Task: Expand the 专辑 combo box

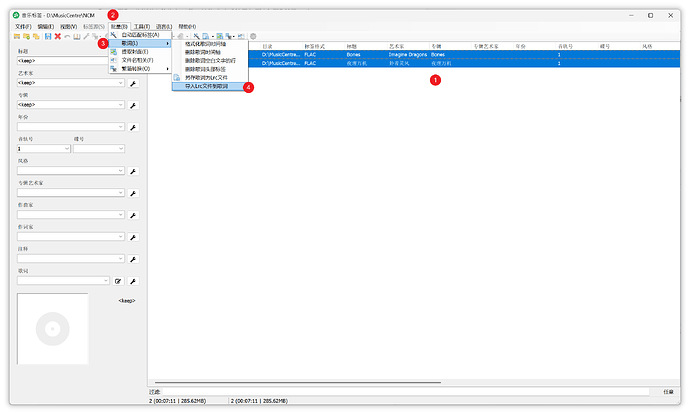Action: coord(121,105)
